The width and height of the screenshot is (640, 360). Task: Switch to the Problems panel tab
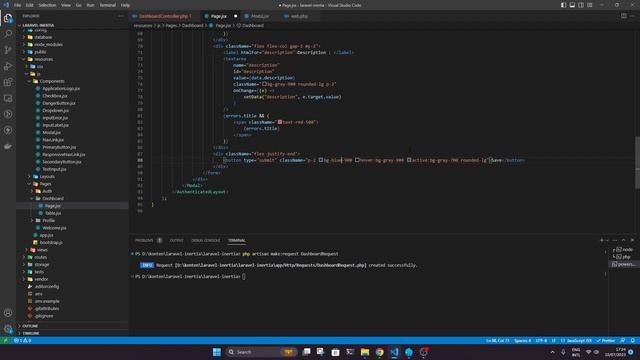point(144,240)
